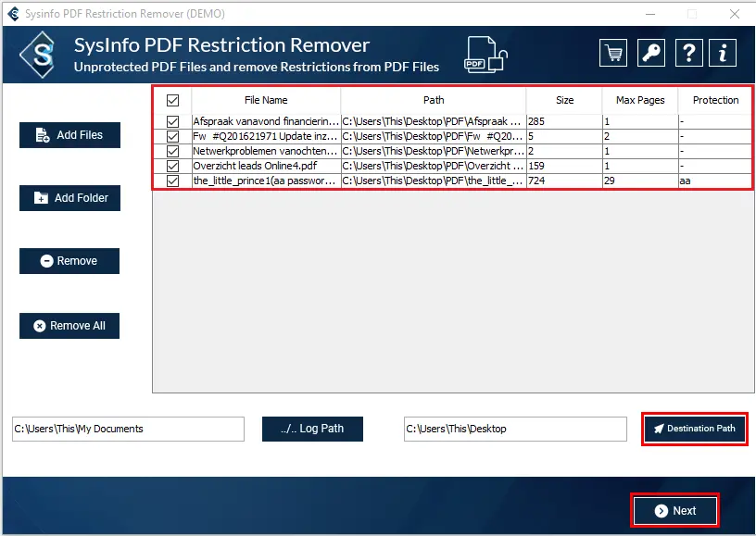Click the destination path text field

pyautogui.click(x=515, y=429)
